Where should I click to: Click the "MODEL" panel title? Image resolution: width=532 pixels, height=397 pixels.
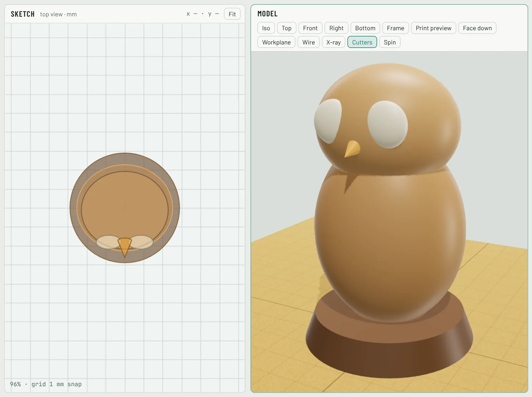(x=267, y=14)
